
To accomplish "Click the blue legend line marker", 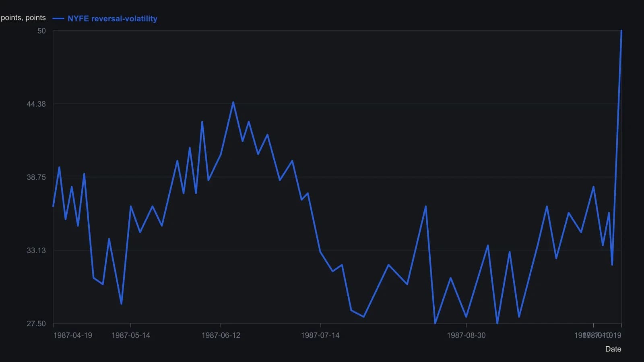I will coord(58,19).
